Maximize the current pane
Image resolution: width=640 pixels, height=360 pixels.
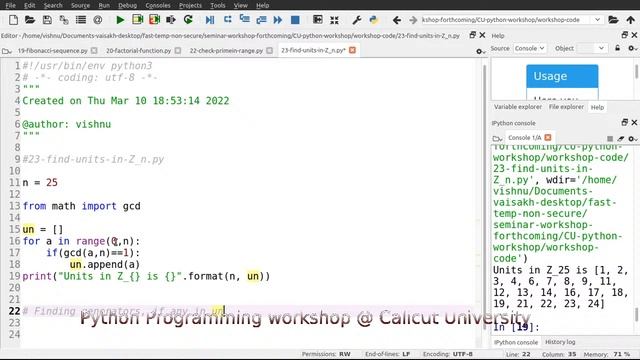coord(317,20)
